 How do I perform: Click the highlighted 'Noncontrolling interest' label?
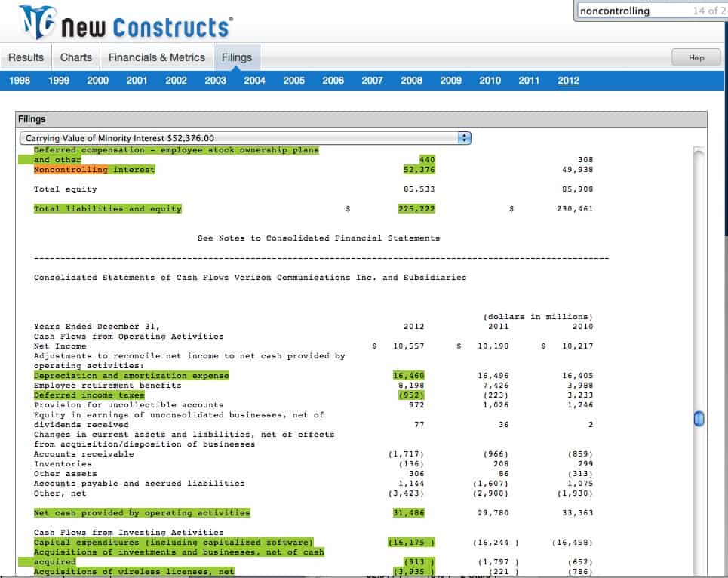(x=94, y=170)
